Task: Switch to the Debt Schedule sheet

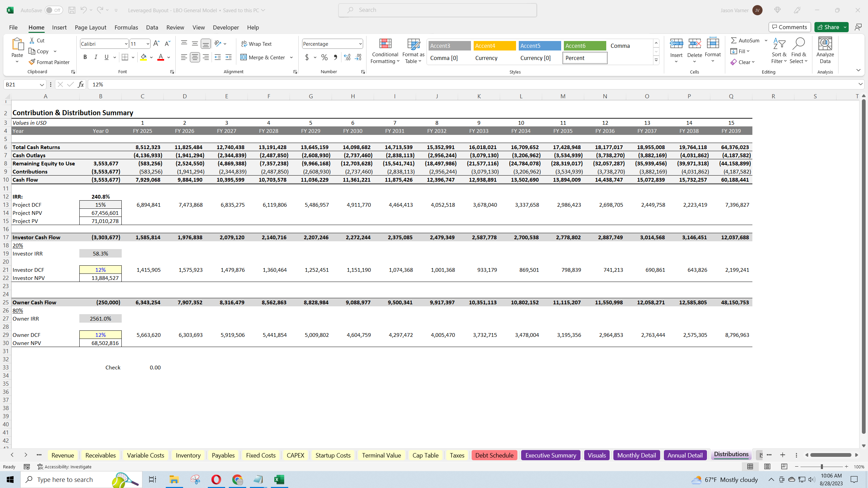Action: pyautogui.click(x=494, y=455)
